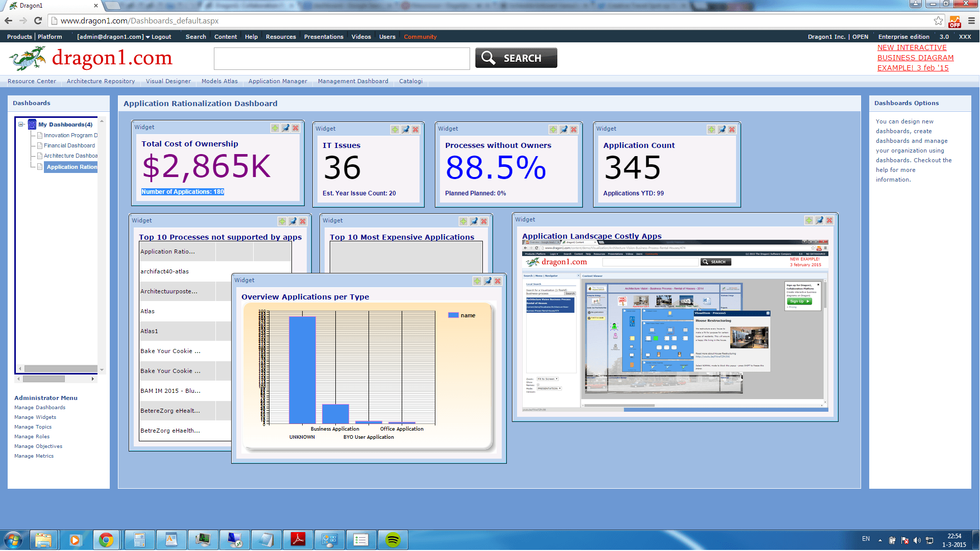Switch to Visual Designer tab
The width and height of the screenshot is (980, 551).
168,81
